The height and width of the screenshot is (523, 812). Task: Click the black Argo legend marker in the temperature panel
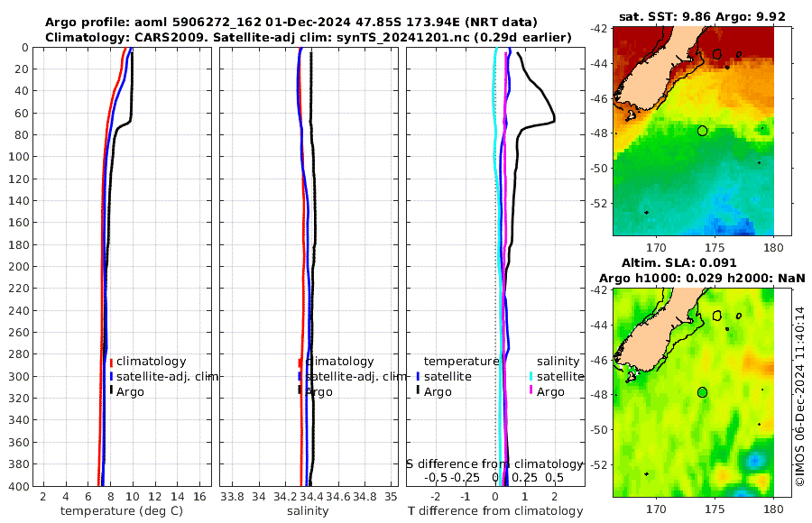111,391
